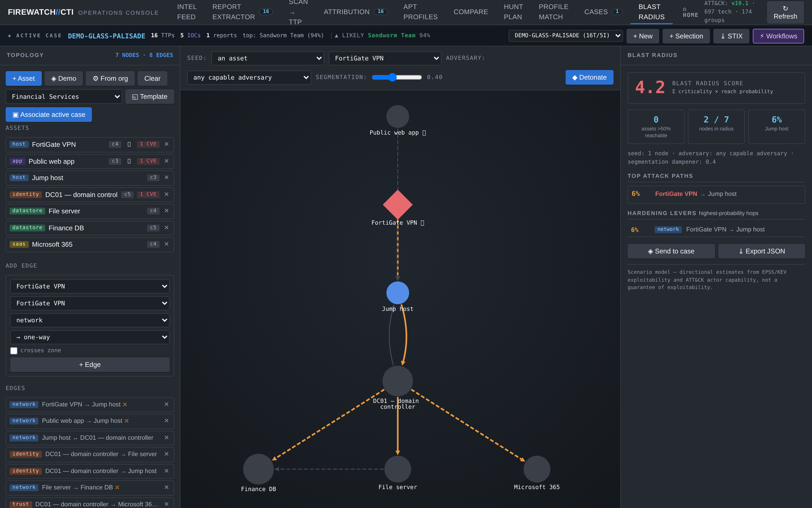Click the Demo topology button
Screen dimensions: 812x508
click(x=64, y=79)
